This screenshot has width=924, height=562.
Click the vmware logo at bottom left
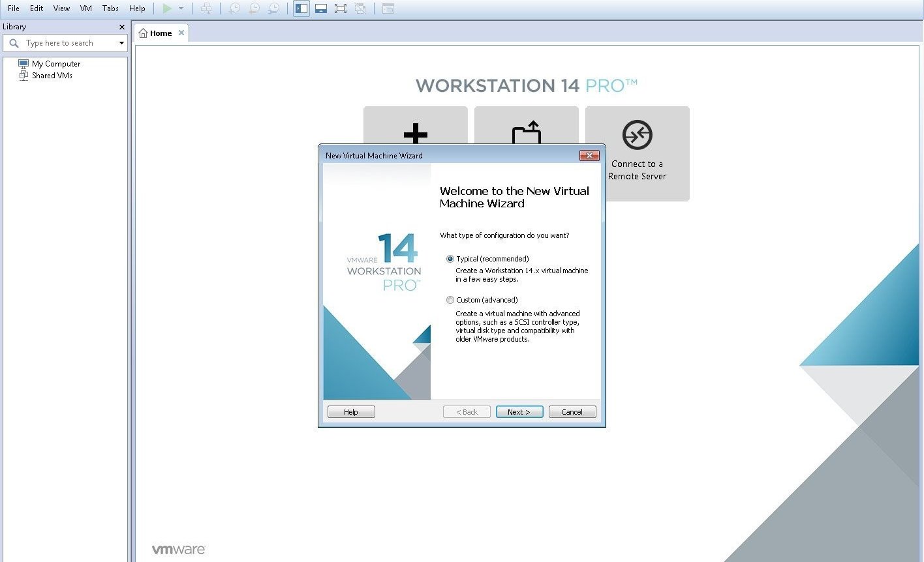coord(179,550)
